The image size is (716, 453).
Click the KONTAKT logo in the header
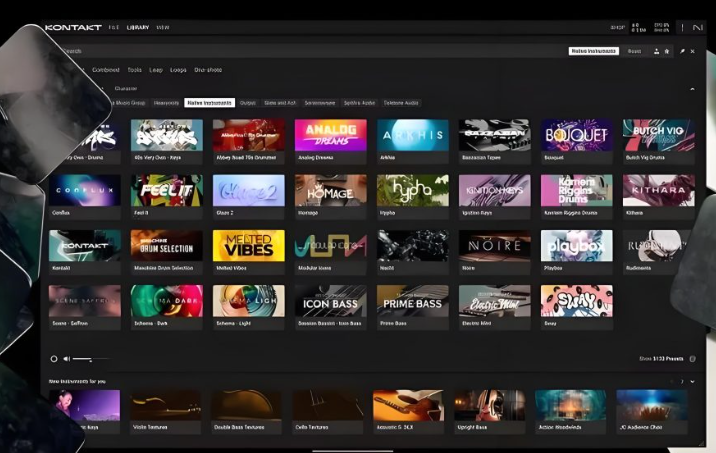point(73,27)
